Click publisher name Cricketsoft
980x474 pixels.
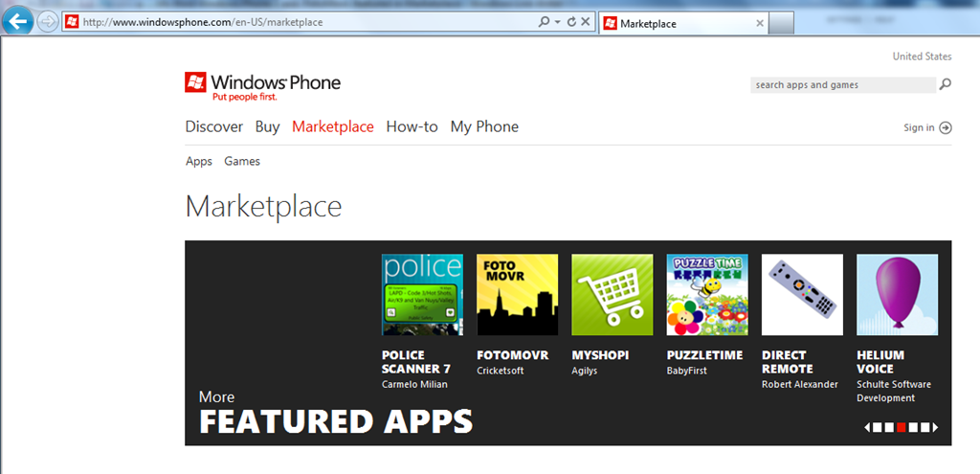click(500, 371)
